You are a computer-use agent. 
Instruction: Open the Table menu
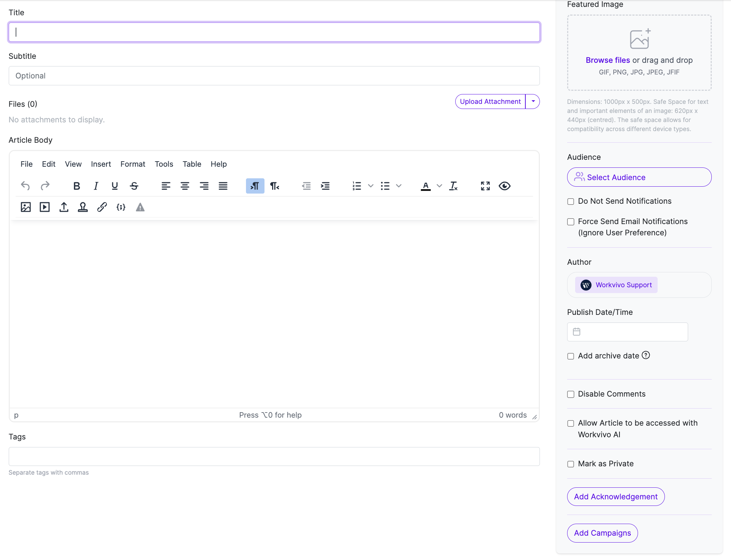click(x=192, y=164)
